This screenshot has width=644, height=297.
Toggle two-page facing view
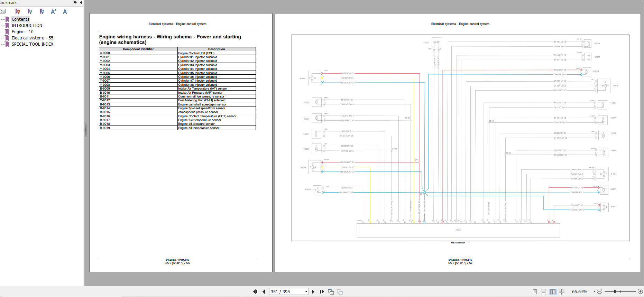[553, 291]
